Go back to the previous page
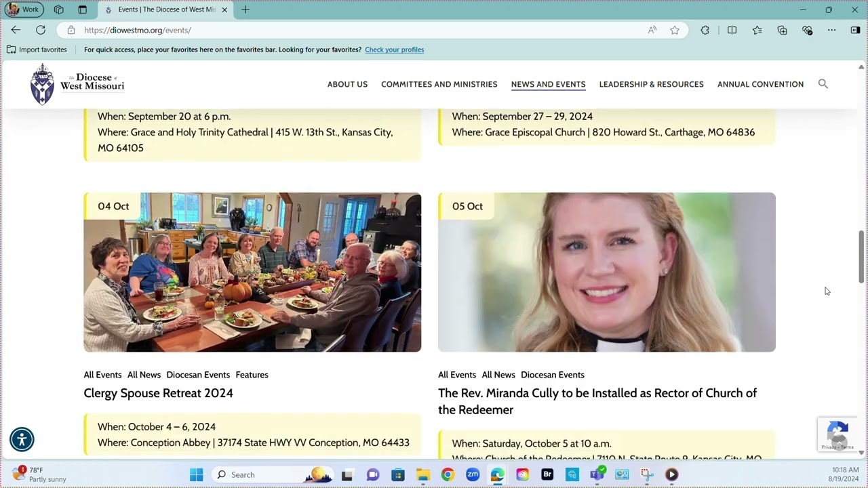Image resolution: width=868 pixels, height=488 pixels. pyautogui.click(x=16, y=30)
